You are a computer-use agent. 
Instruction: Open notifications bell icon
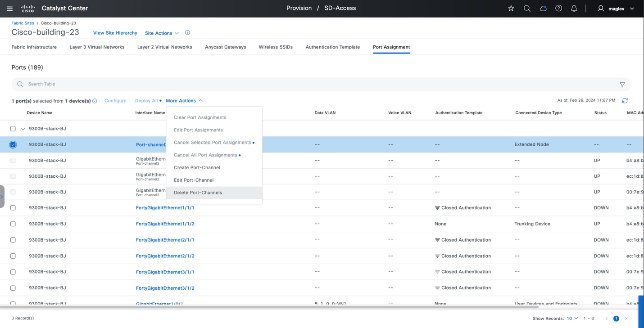tap(574, 9)
